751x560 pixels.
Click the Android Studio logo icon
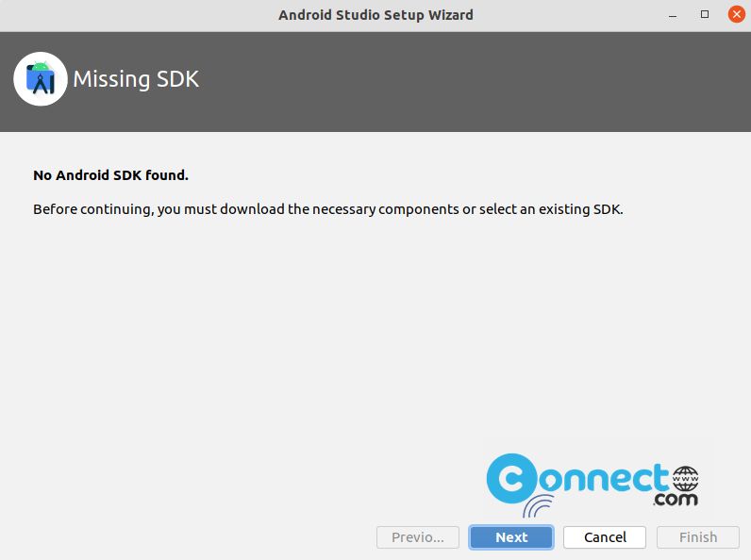click(41, 79)
